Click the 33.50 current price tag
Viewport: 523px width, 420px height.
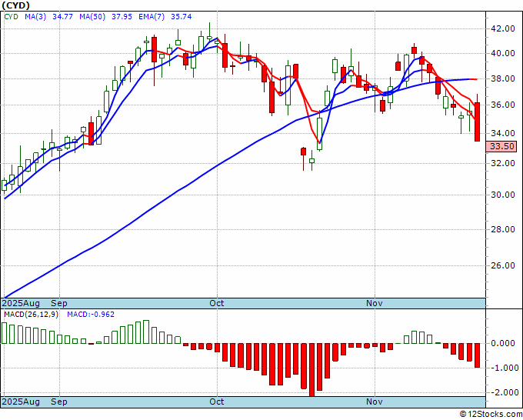(x=501, y=146)
